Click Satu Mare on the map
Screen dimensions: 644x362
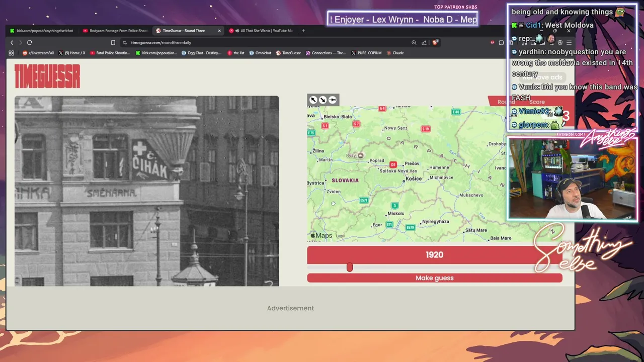[475, 230]
